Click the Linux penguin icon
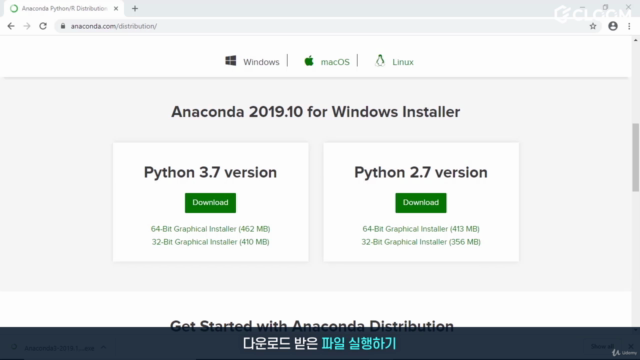Image resolution: width=640 pixels, height=360 pixels. tap(380, 61)
